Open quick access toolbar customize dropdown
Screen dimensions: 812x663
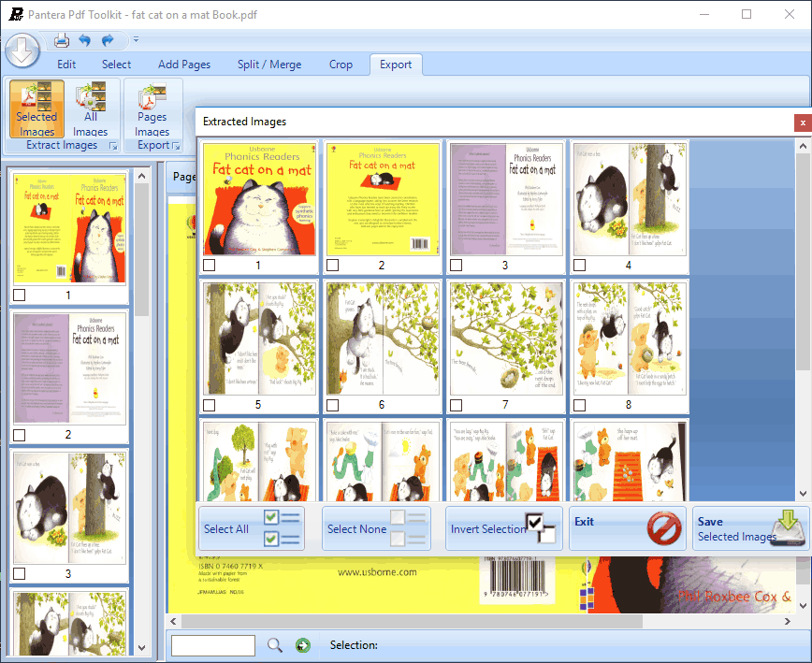137,39
